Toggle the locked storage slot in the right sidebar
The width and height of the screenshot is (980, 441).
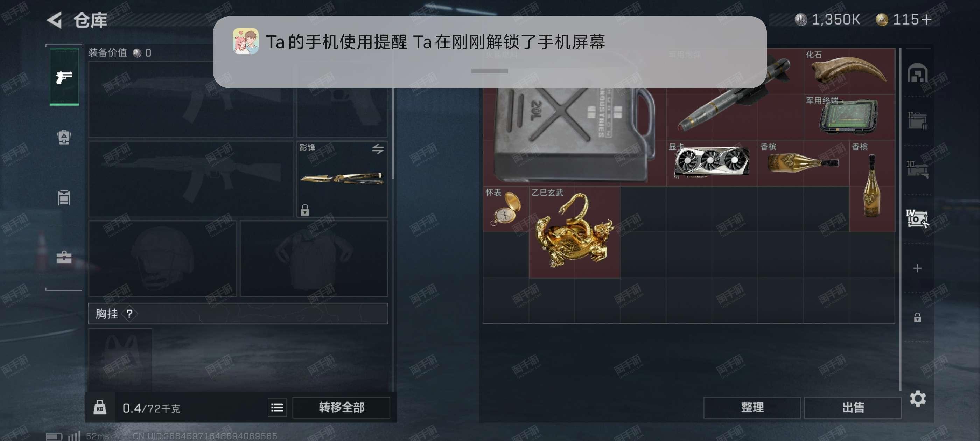917,317
